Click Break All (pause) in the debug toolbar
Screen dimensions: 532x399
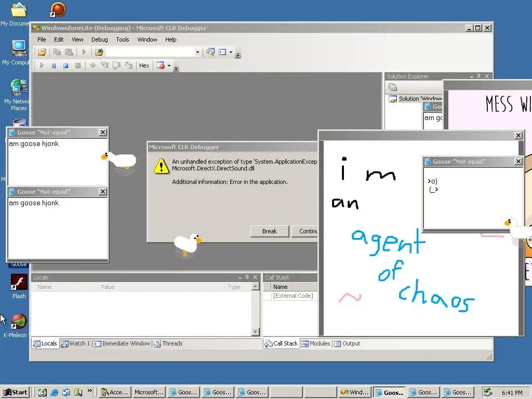[54, 65]
